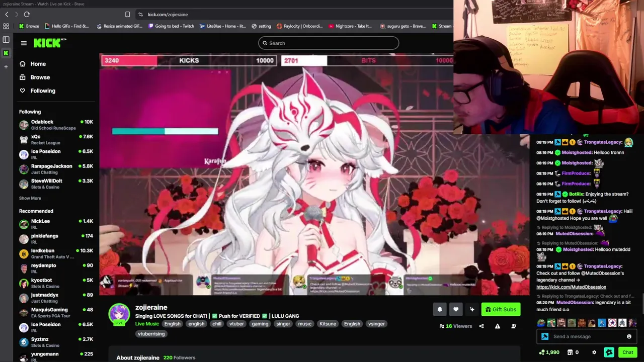Click the KICKS goal progress bar

(189, 60)
